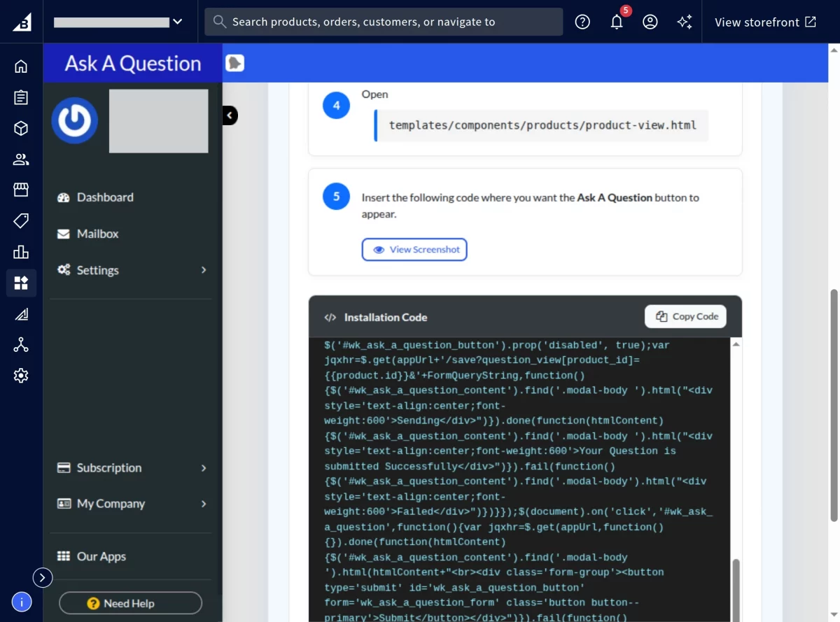Expand the left navigation with chevron button
Image resolution: width=840 pixels, height=622 pixels.
(x=43, y=577)
